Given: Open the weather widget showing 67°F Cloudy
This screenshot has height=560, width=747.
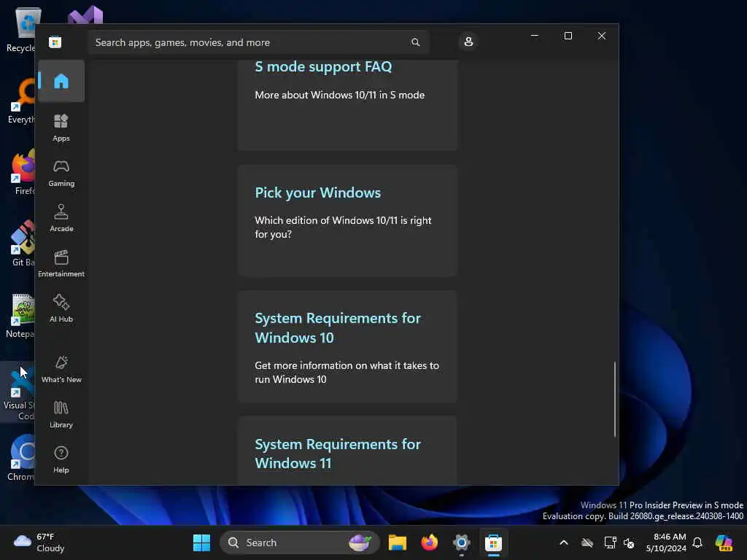Looking at the screenshot, I should 39,542.
